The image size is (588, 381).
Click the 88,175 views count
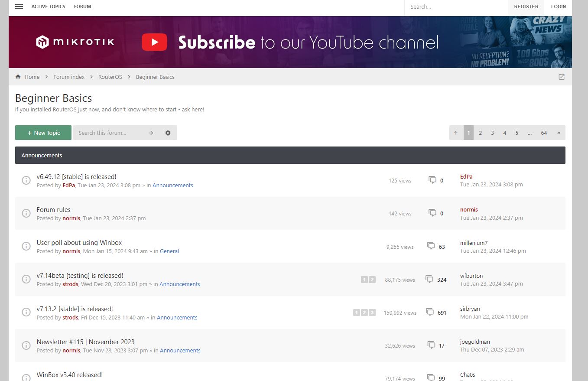tap(400, 280)
